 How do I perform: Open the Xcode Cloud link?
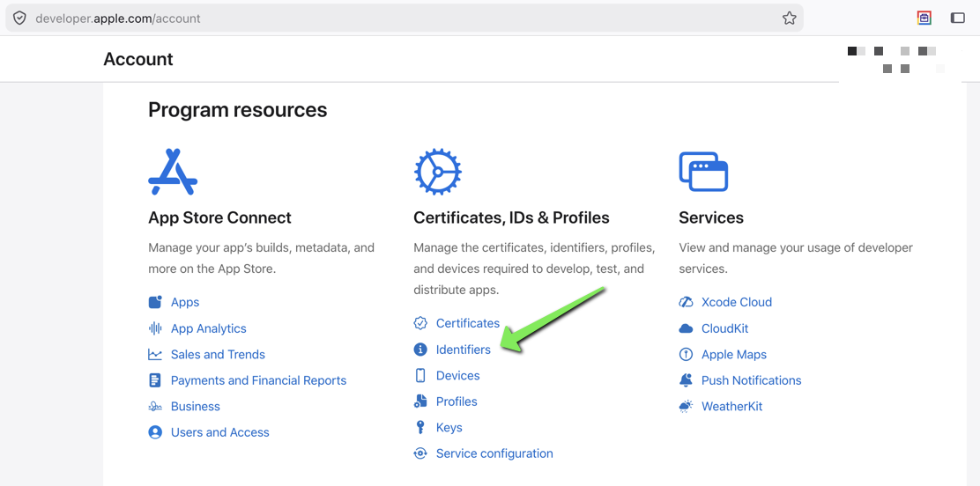pos(737,302)
